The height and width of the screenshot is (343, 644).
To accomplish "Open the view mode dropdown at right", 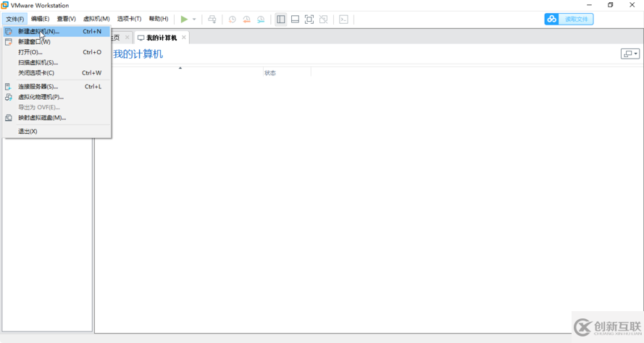I will tap(630, 54).
